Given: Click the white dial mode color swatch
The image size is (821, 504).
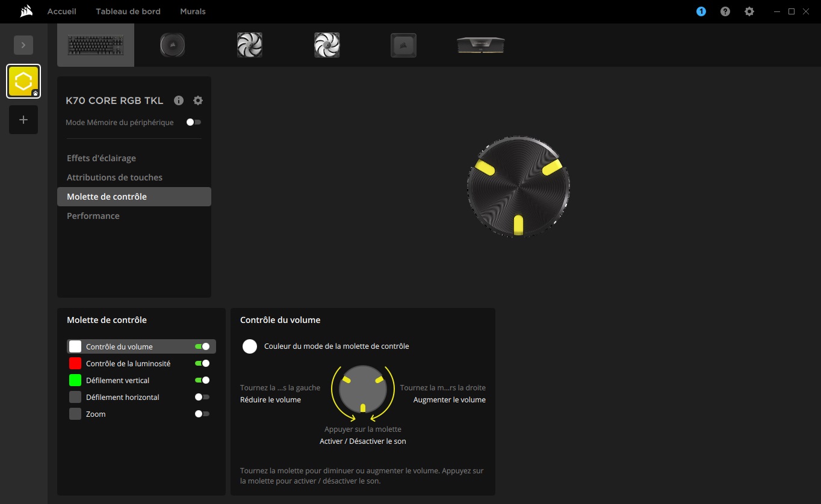Looking at the screenshot, I should click(250, 346).
